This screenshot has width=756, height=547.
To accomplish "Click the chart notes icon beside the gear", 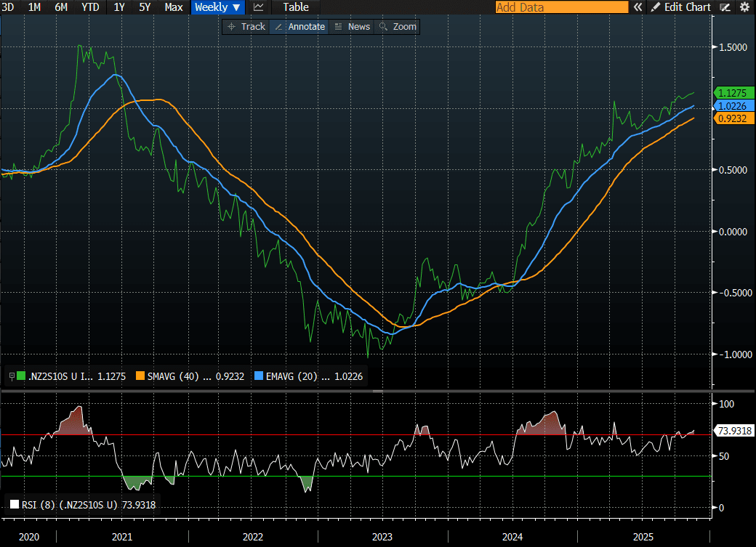I will 725,7.
